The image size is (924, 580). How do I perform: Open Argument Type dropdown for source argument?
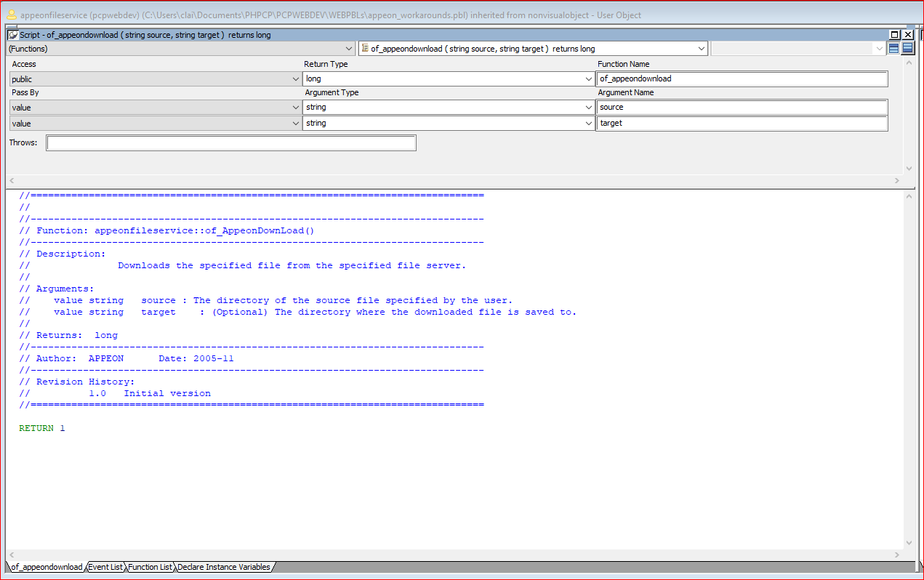coord(589,108)
